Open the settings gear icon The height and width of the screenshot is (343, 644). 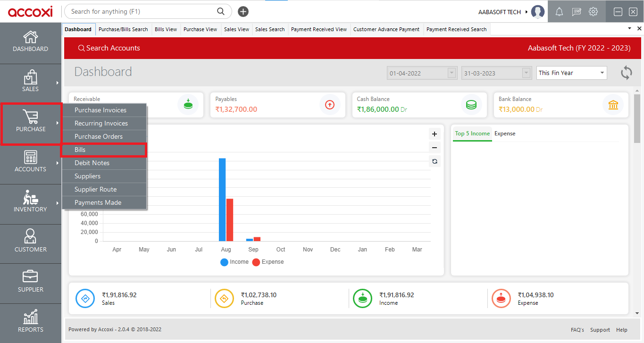click(x=593, y=11)
